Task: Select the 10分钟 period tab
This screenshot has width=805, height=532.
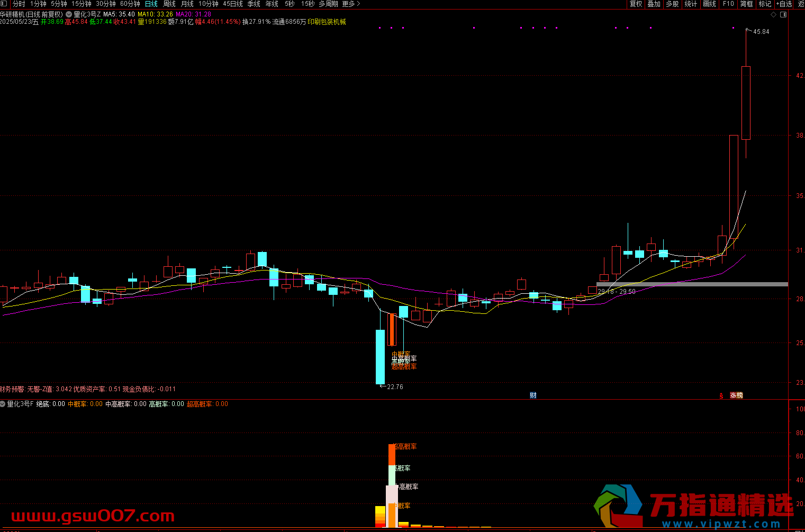Action: click(x=209, y=4)
